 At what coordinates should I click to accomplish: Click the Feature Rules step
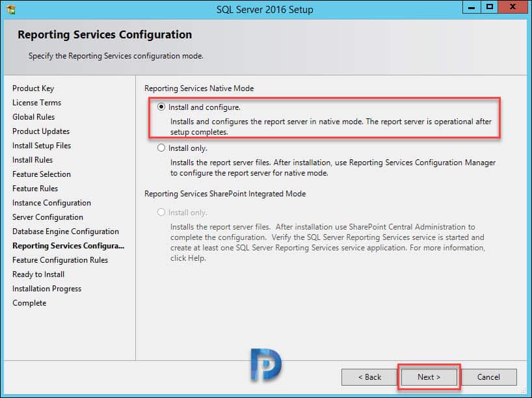tap(35, 188)
